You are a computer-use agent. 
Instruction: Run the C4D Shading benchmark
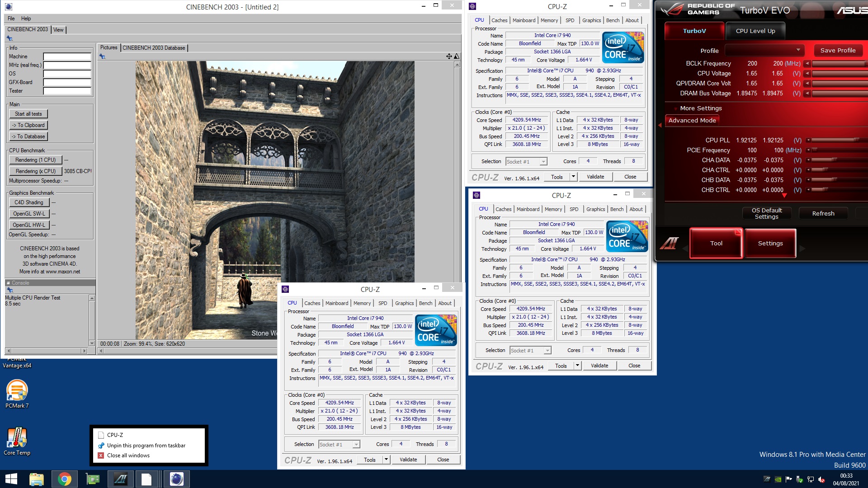29,202
